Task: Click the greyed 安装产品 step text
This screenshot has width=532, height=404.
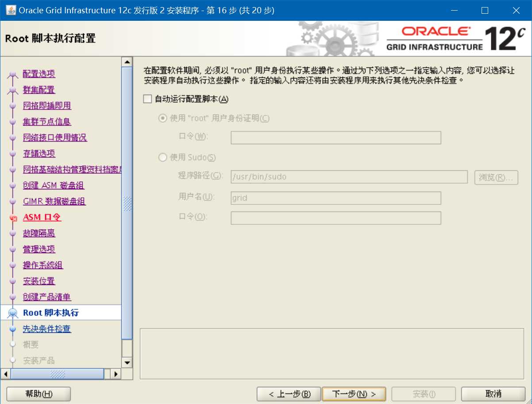Action: click(39, 361)
